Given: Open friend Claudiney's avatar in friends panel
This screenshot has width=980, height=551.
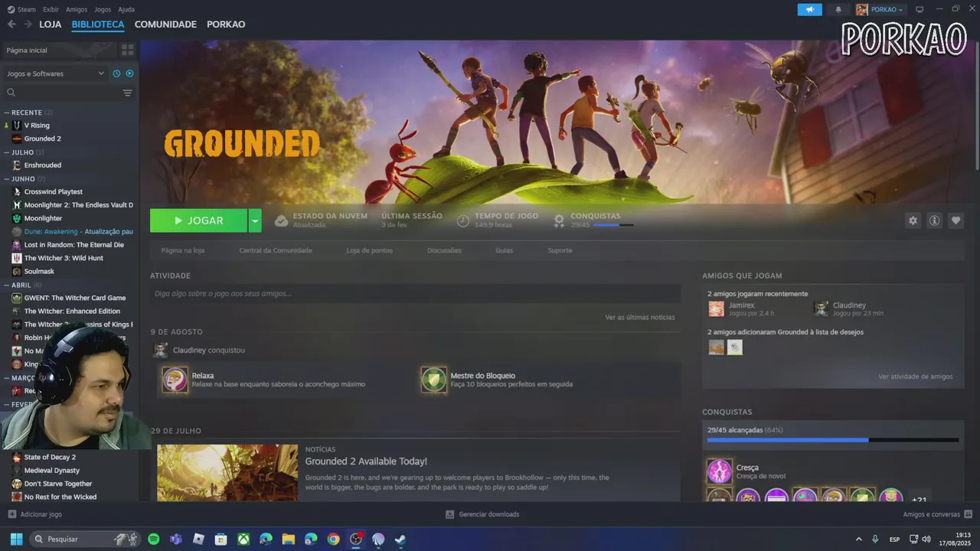Looking at the screenshot, I should click(821, 308).
